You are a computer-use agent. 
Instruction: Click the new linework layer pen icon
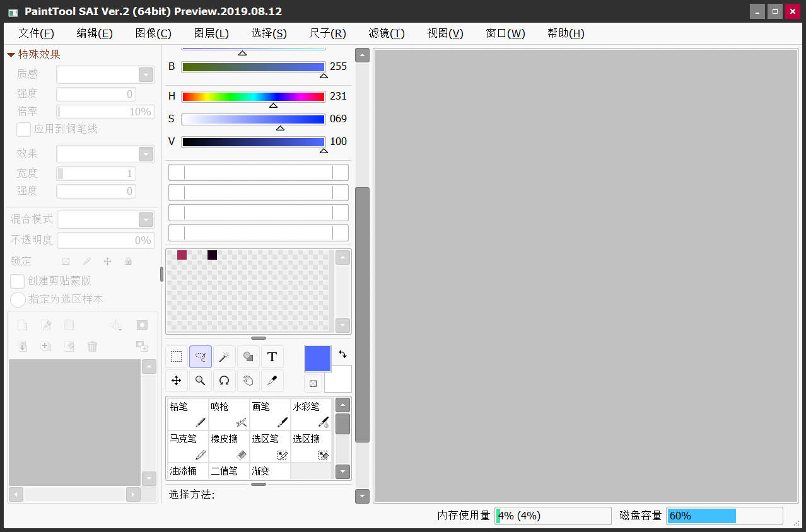pos(46,325)
